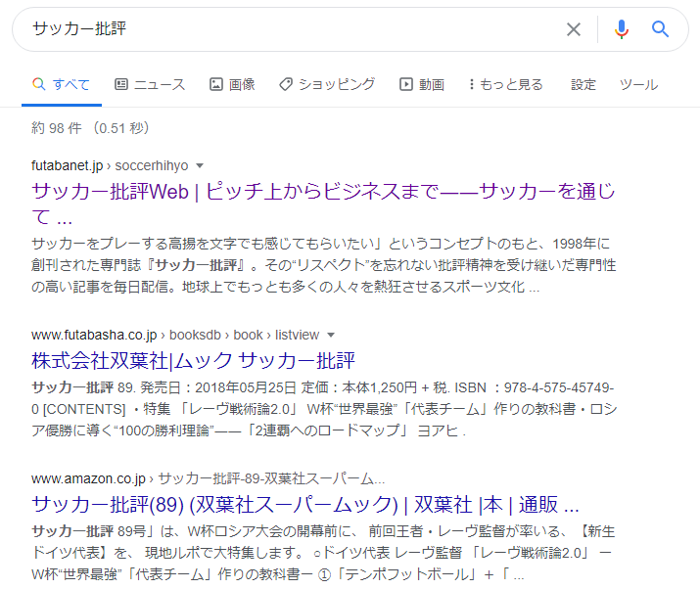Open the ツール options
Viewport: 700px width, 589px height.
(x=638, y=84)
